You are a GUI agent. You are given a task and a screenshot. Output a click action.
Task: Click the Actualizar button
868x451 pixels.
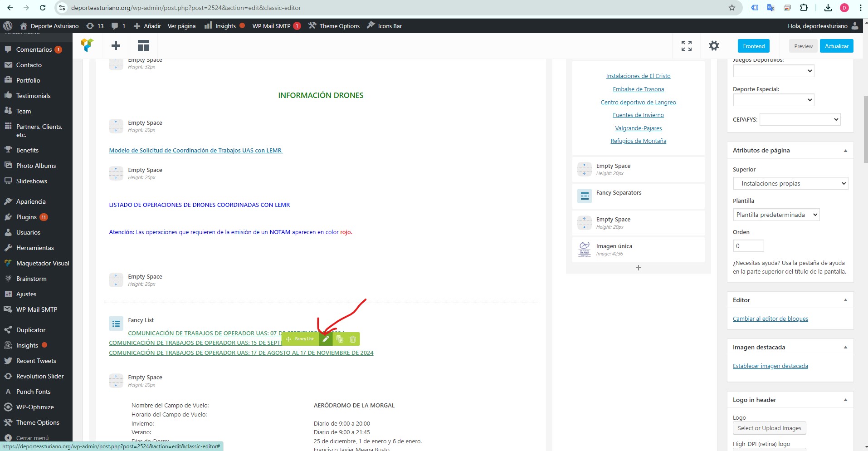[836, 46]
